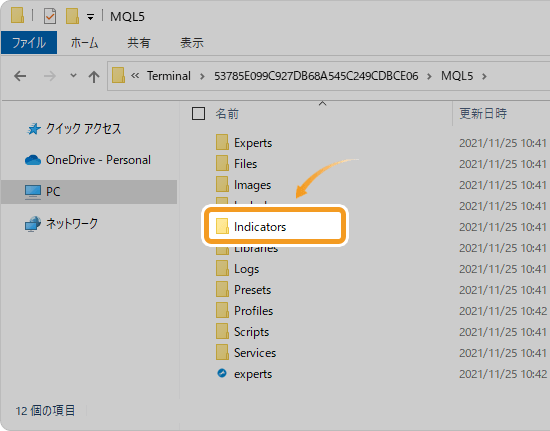
Task: Select Terminal in the address breadcrumb
Action: pos(169,76)
